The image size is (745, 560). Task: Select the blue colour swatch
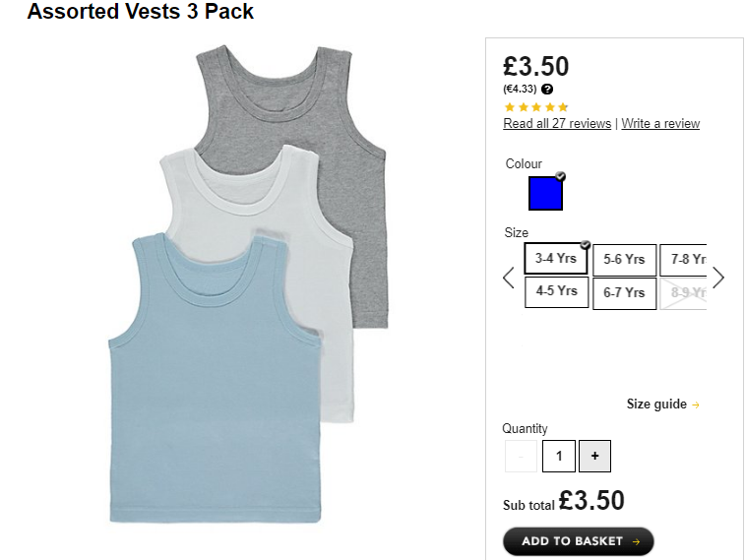coord(545,194)
